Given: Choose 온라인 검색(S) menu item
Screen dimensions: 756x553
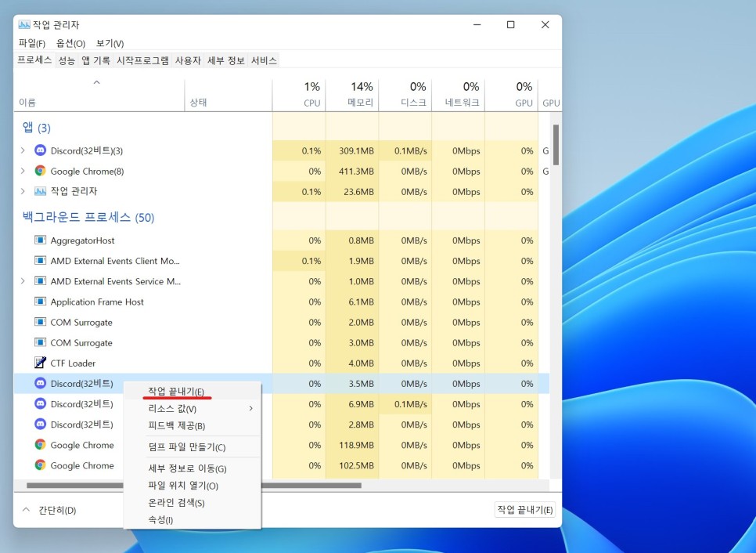Looking at the screenshot, I should point(193,503).
